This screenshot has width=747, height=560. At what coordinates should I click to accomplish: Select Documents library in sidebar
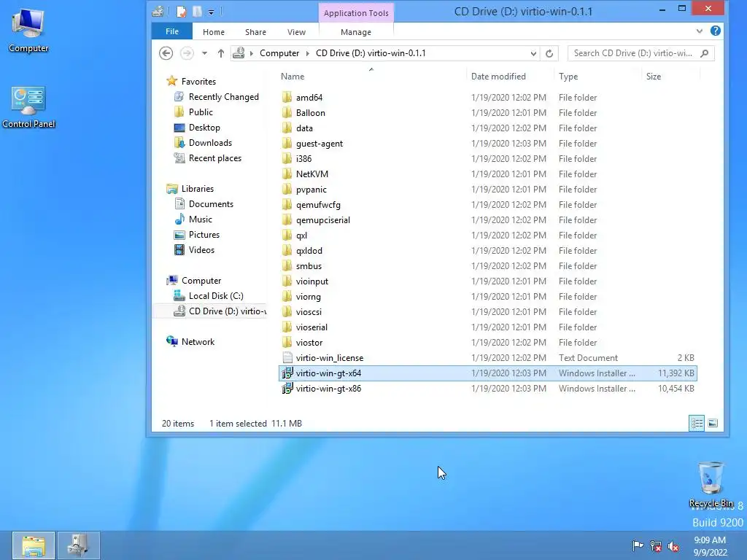(211, 204)
